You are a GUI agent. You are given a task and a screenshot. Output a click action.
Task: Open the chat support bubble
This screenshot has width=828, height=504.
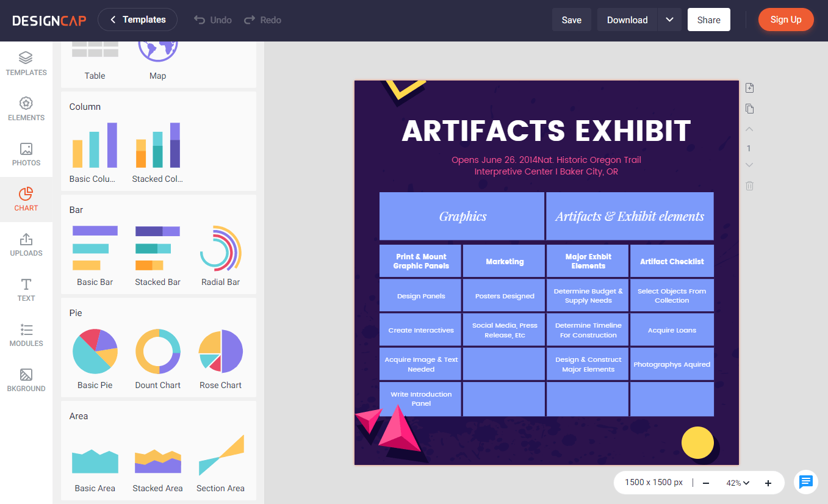(805, 482)
